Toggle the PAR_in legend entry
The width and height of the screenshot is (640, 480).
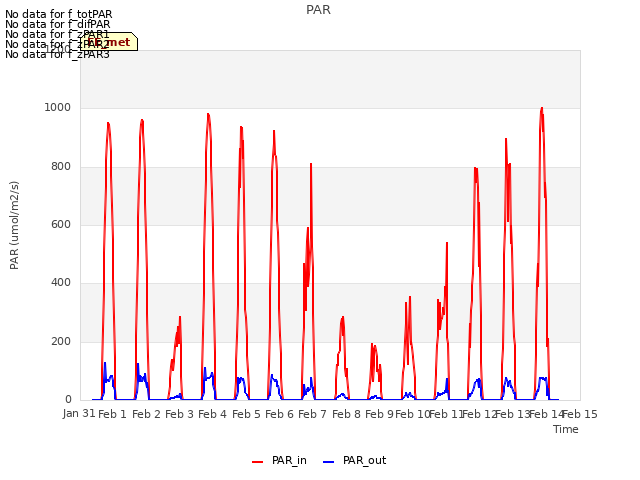click(279, 460)
